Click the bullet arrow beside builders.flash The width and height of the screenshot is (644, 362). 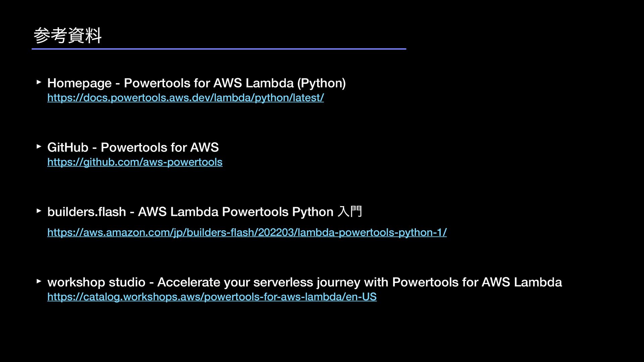39,210
